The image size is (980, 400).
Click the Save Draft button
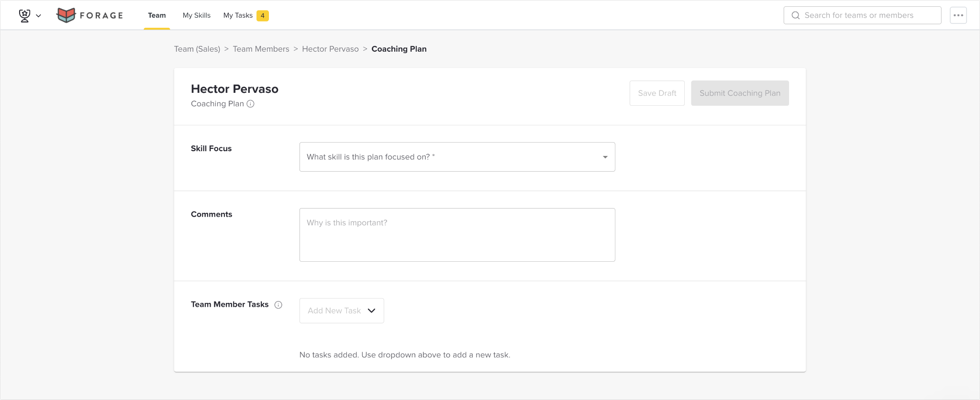click(657, 93)
